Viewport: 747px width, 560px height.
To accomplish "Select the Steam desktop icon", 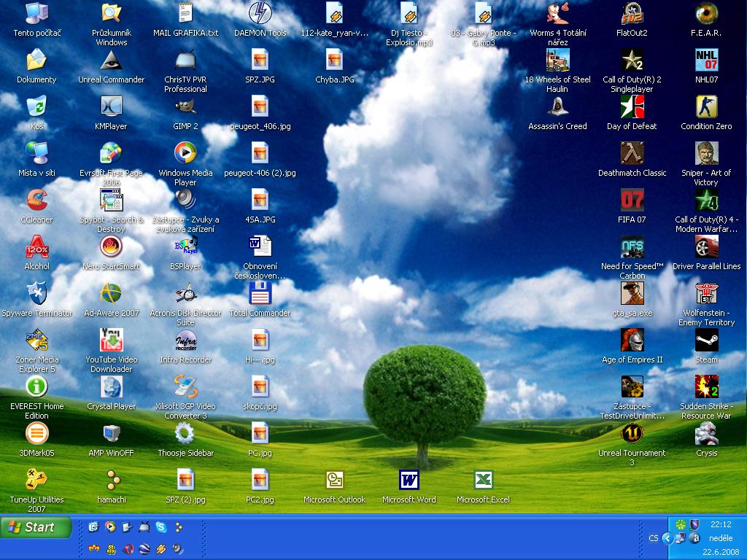I will [705, 341].
